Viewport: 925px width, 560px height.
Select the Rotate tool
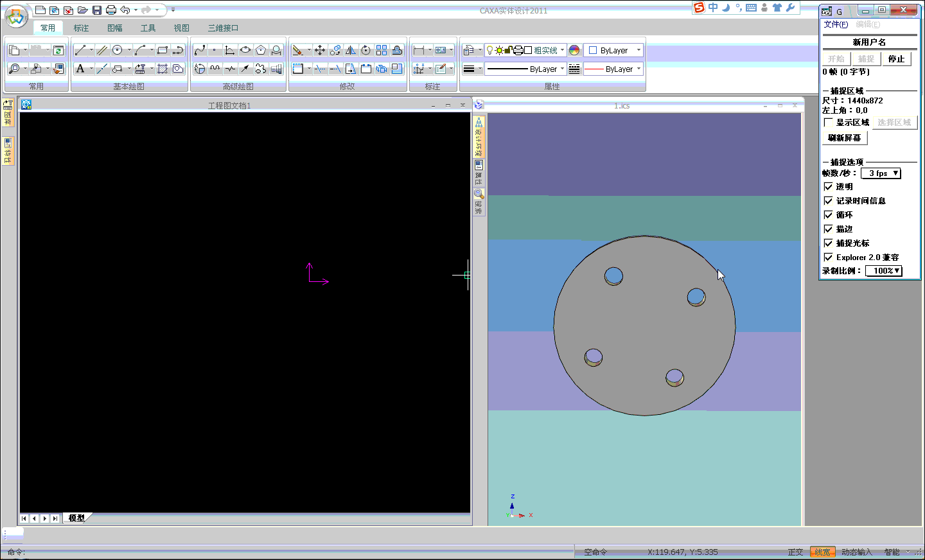click(x=366, y=50)
